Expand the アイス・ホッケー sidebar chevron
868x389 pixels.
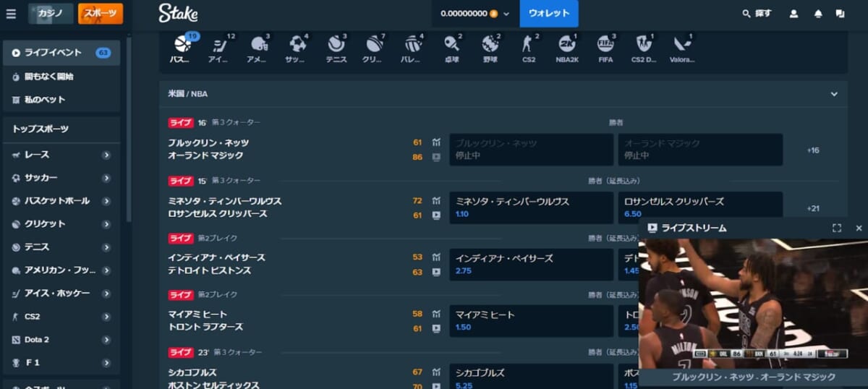pyautogui.click(x=106, y=294)
